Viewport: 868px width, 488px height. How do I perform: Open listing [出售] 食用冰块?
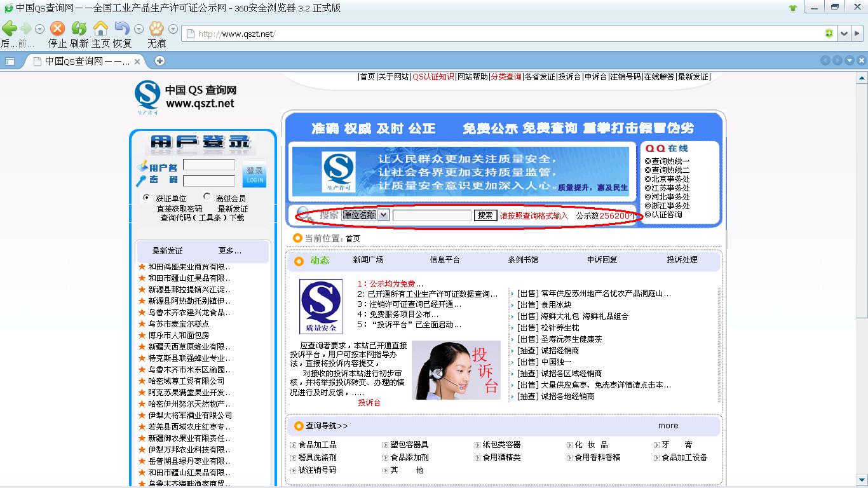coord(544,305)
